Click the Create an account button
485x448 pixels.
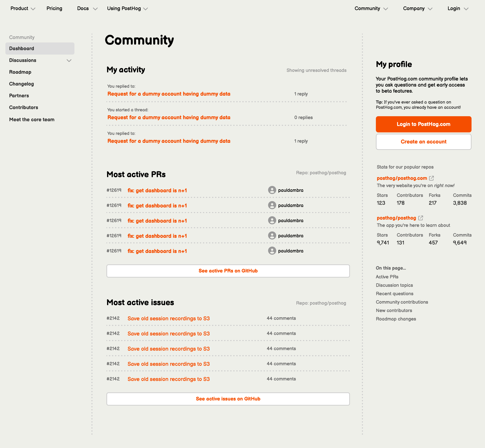tap(423, 142)
